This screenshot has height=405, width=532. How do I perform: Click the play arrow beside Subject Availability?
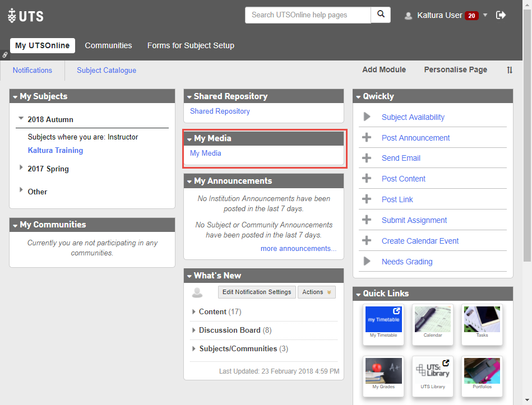tap(367, 117)
